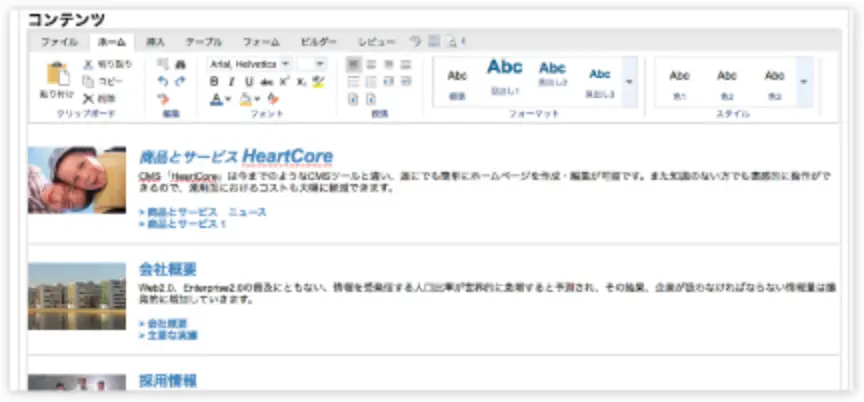Viewport: 864px width, 402px height.
Task: Expand the フォーマット styles gallery arrow
Action: [629, 81]
